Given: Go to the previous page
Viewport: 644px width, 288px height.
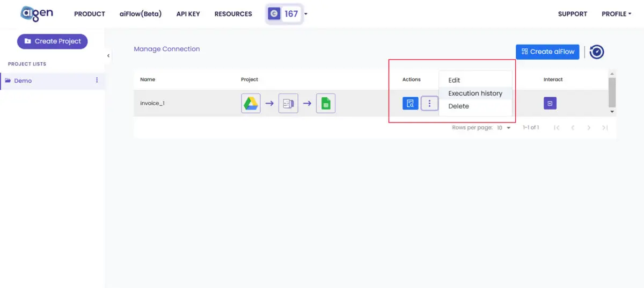Looking at the screenshot, I should click(573, 128).
